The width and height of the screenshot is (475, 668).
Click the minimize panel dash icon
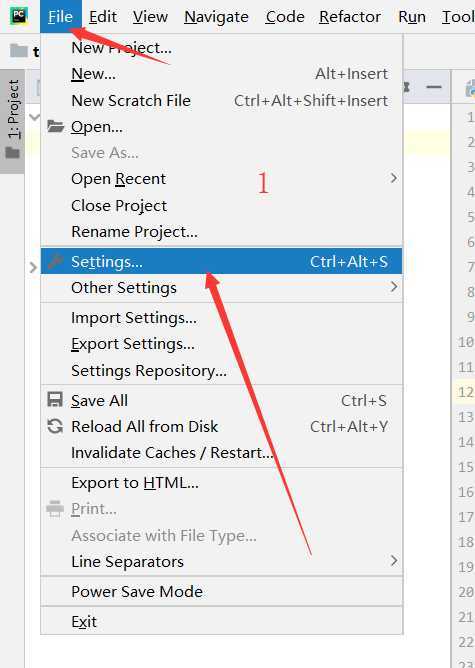[x=434, y=87]
